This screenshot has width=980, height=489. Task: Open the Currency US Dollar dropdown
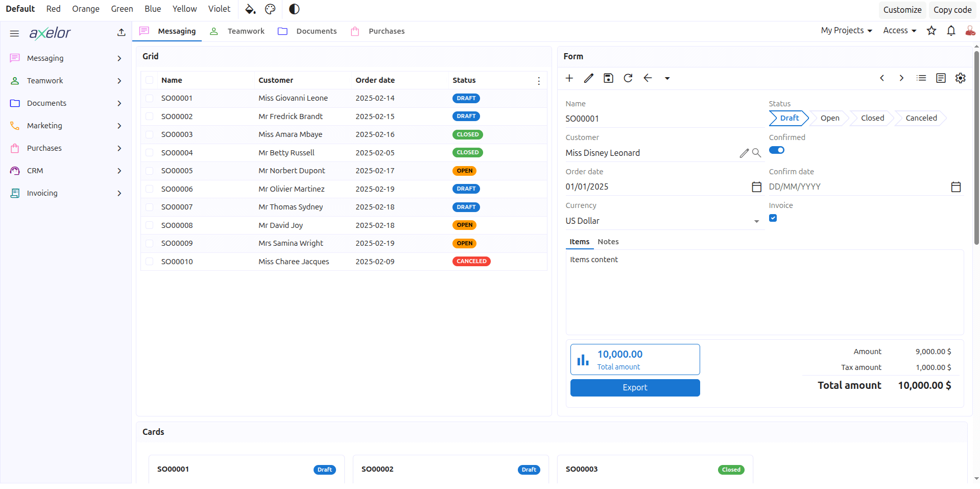pos(756,221)
